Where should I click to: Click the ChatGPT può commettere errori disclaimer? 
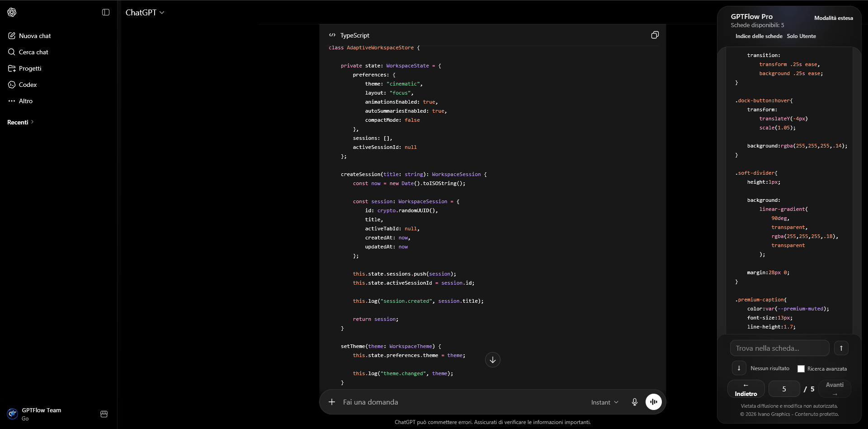click(x=493, y=422)
